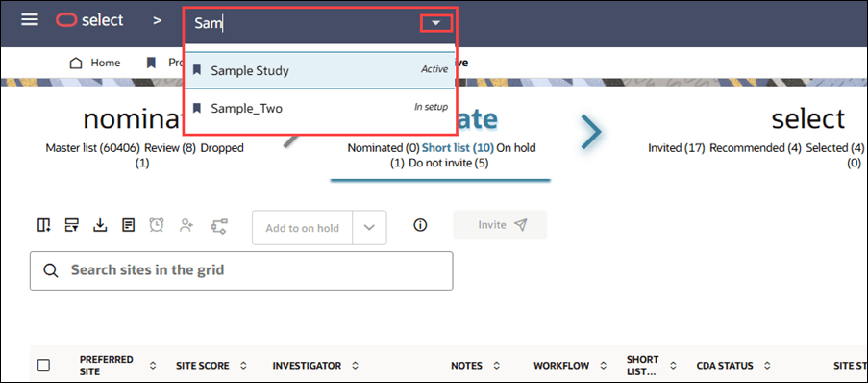Go to Home in breadcrumb
Image resolution: width=868 pixels, height=383 pixels.
(x=105, y=63)
